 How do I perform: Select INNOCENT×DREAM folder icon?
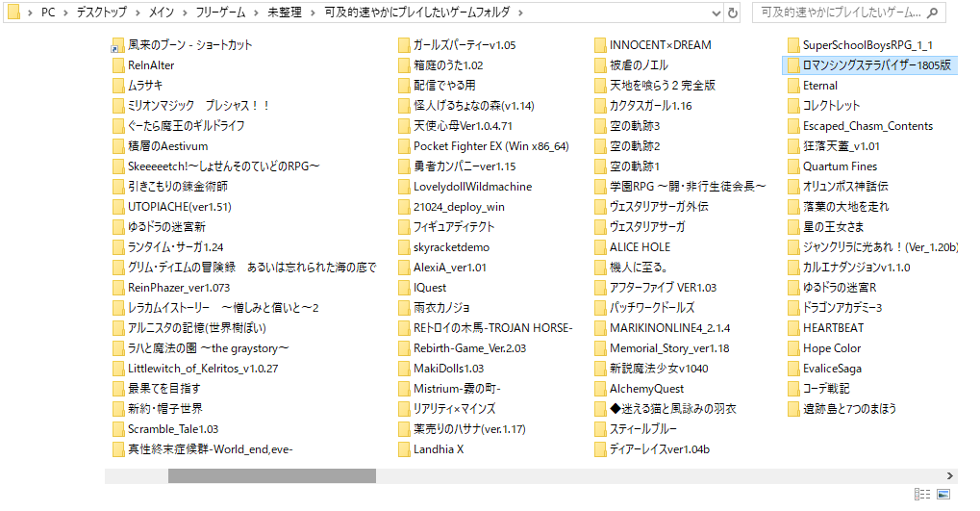tap(600, 45)
